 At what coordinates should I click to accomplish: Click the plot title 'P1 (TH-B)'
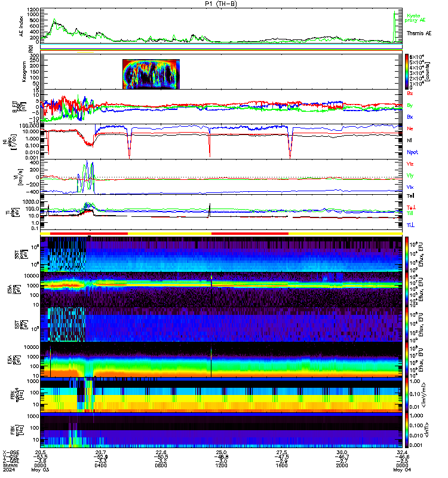pyautogui.click(x=220, y=4)
